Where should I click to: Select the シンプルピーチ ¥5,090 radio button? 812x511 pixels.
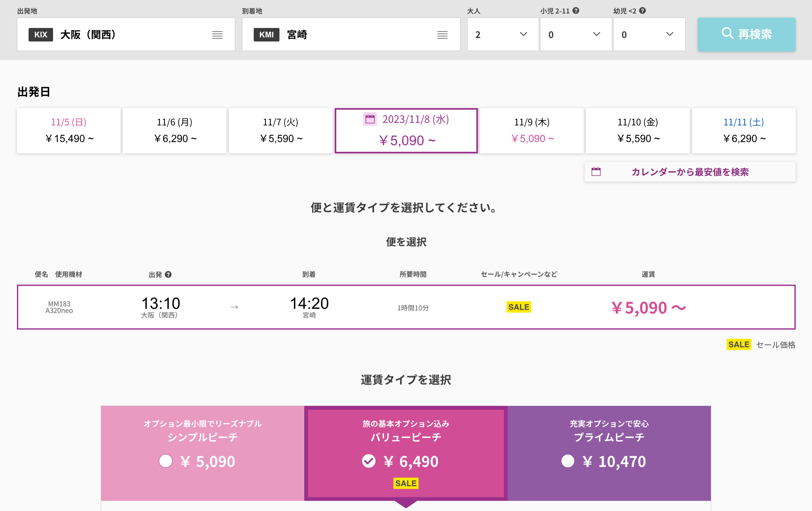click(165, 461)
